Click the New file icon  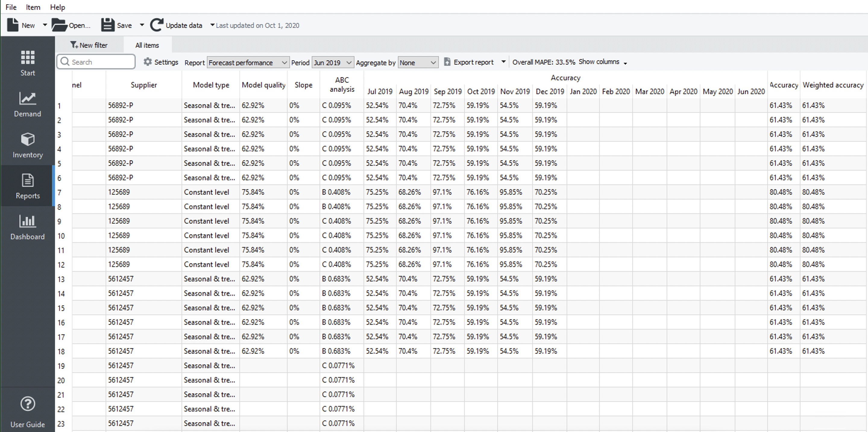[x=13, y=25]
